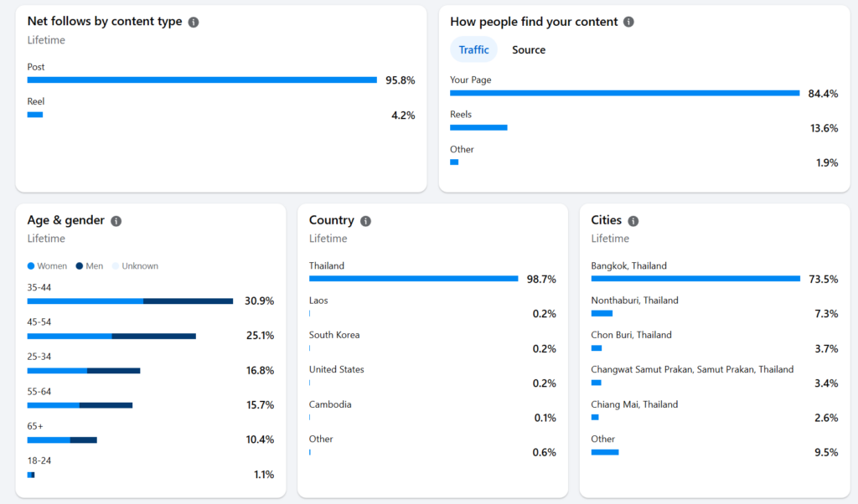Switch to the Source tab
The width and height of the screenshot is (858, 504).
(x=529, y=49)
